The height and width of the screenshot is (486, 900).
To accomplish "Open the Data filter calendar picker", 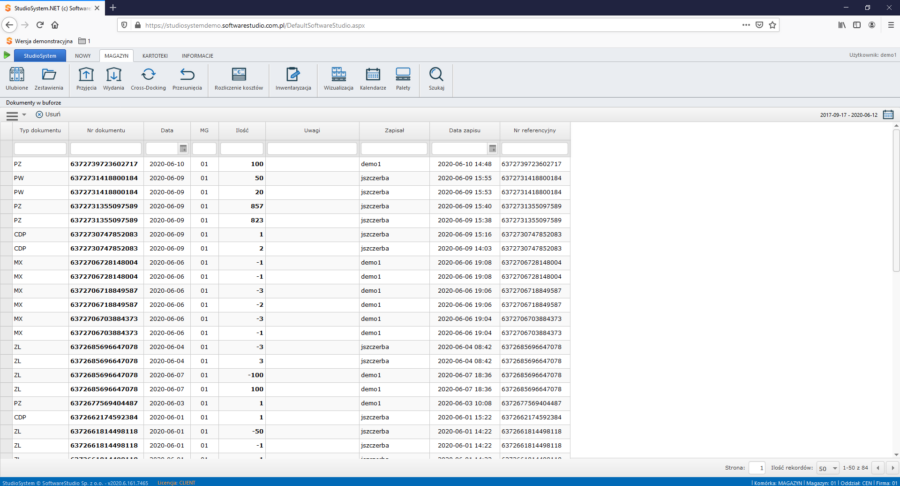I will (183, 149).
